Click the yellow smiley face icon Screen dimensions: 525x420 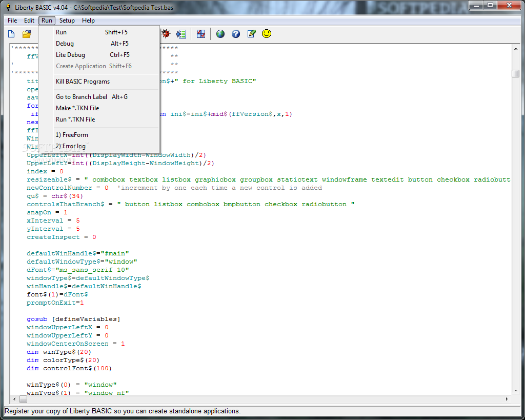(x=267, y=33)
